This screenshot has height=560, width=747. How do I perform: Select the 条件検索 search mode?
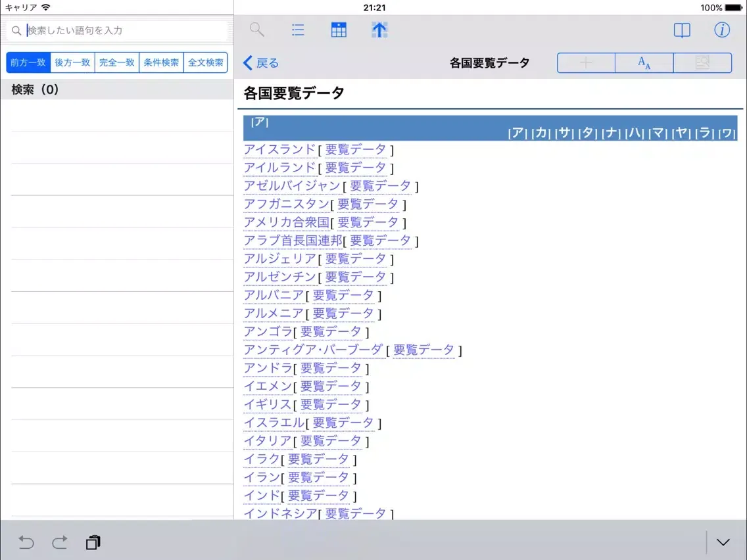pyautogui.click(x=161, y=62)
